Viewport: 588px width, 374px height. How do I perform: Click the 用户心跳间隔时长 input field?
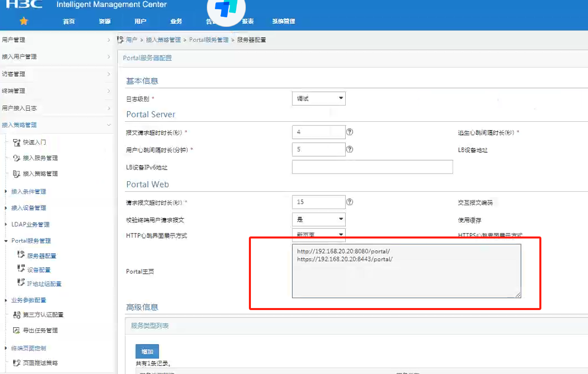click(319, 150)
